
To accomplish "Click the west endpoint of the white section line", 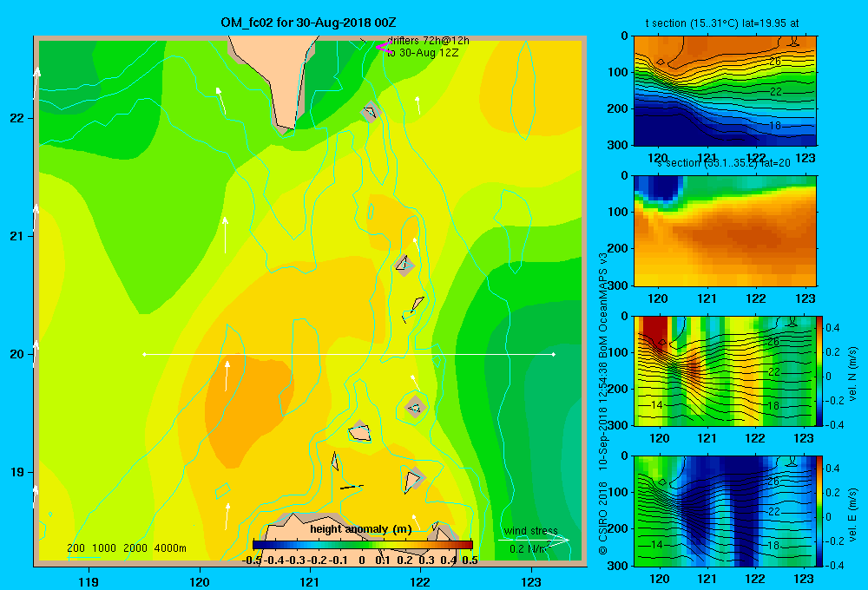I will [144, 354].
